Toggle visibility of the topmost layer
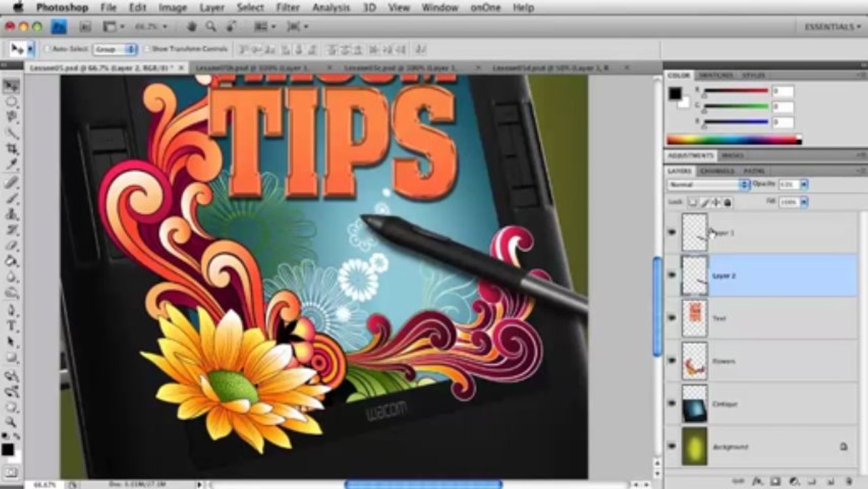 pos(672,232)
